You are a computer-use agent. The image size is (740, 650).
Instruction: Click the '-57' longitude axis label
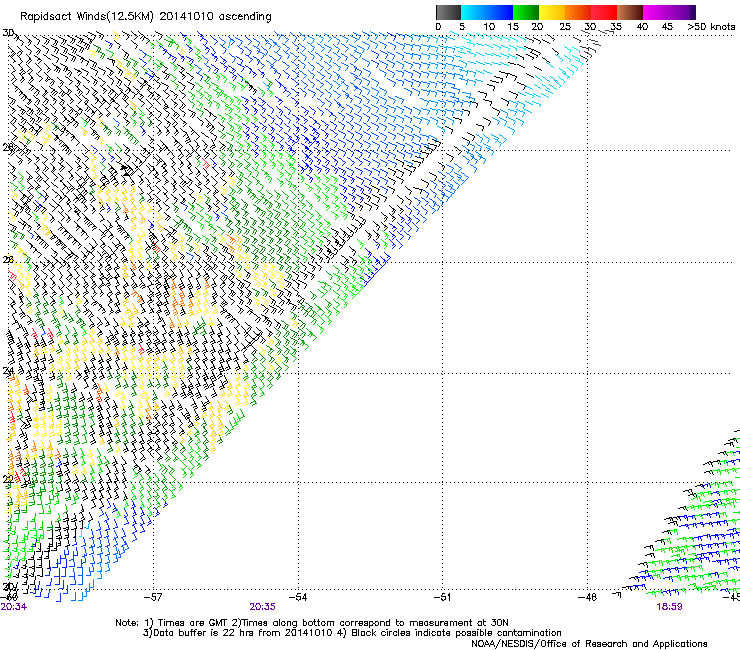click(x=153, y=597)
